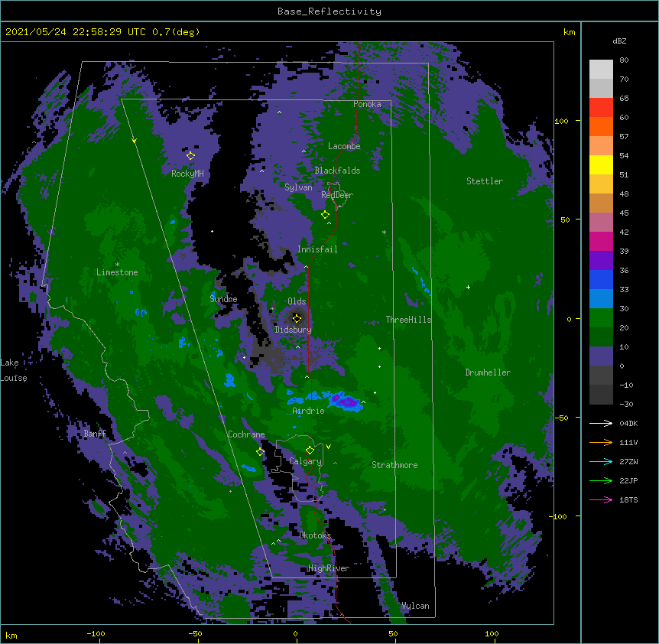Click the Vulcan city label

click(415, 606)
